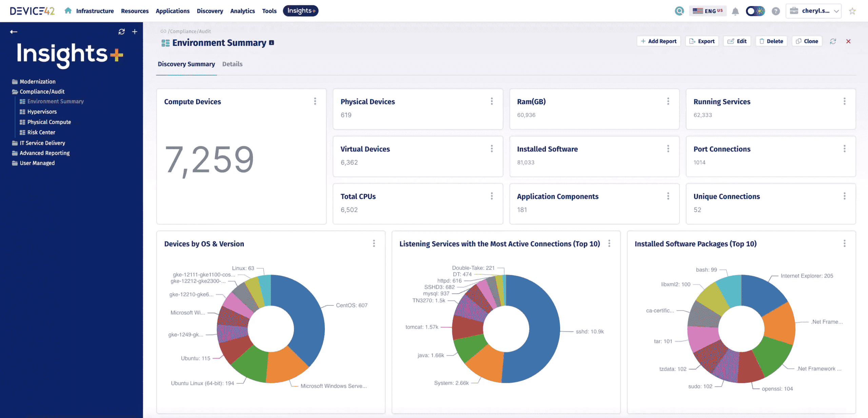
Task: Open the ENG US language selector
Action: point(708,11)
